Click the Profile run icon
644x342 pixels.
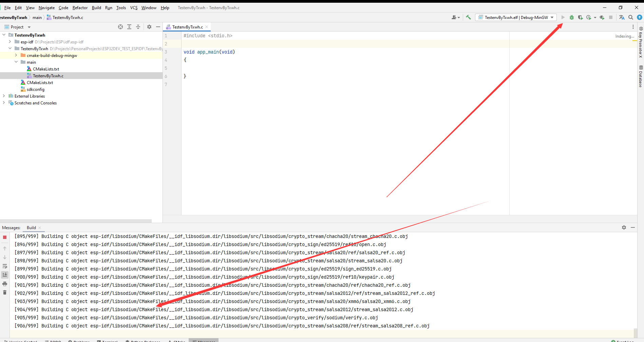click(589, 17)
